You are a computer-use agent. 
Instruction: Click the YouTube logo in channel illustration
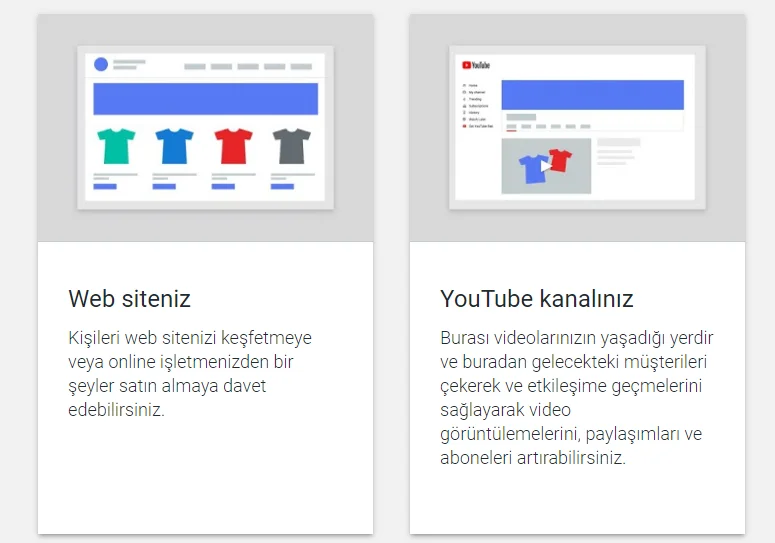pyautogui.click(x=476, y=65)
